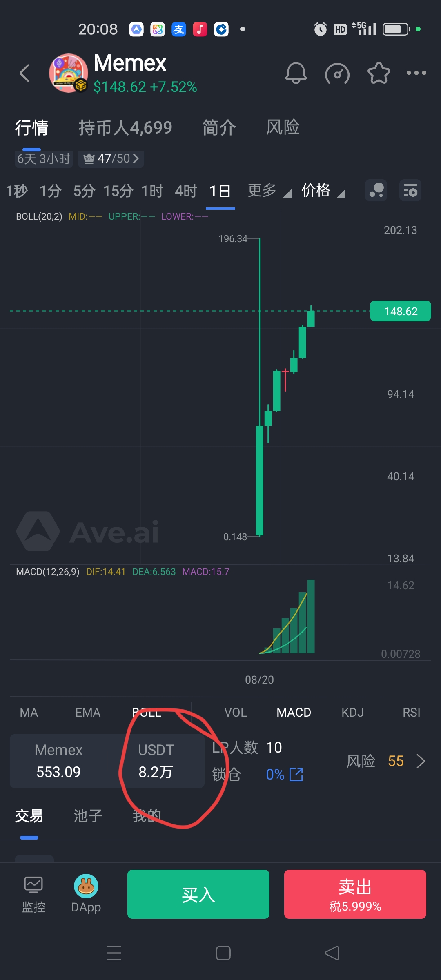
Task: Enable the VOL indicator
Action: pos(236,713)
